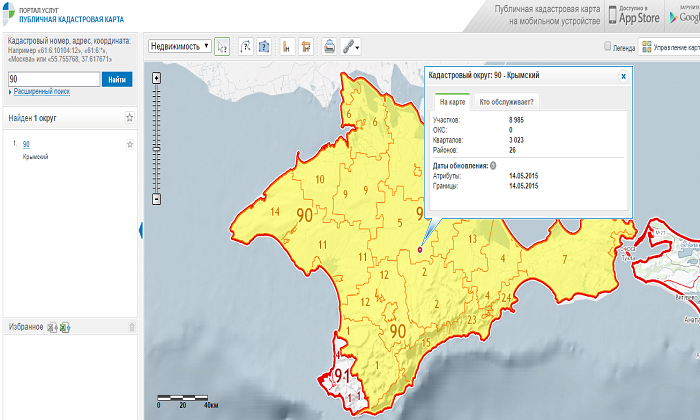
Task: Click the Кварталов value 3 023
Action: pyautogui.click(x=516, y=140)
